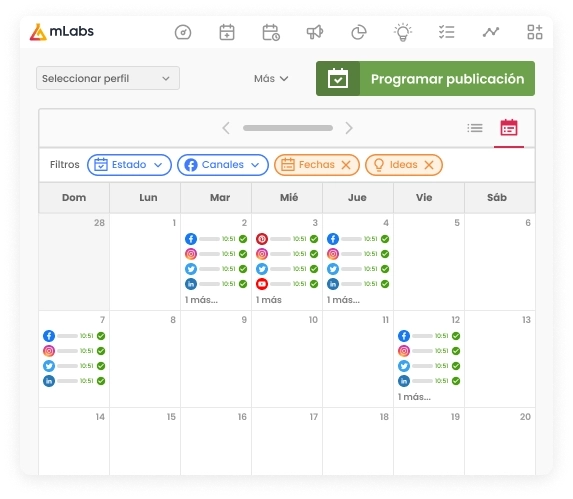Select day 9 calendar cell

[x=216, y=359]
